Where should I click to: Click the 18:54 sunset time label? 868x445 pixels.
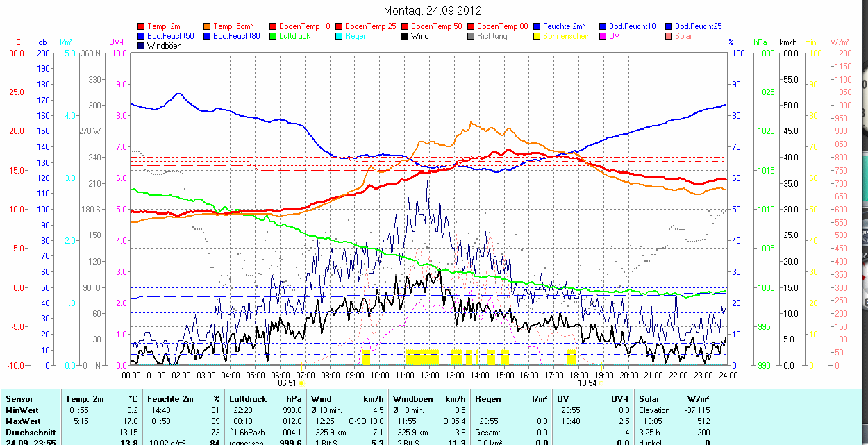click(587, 383)
